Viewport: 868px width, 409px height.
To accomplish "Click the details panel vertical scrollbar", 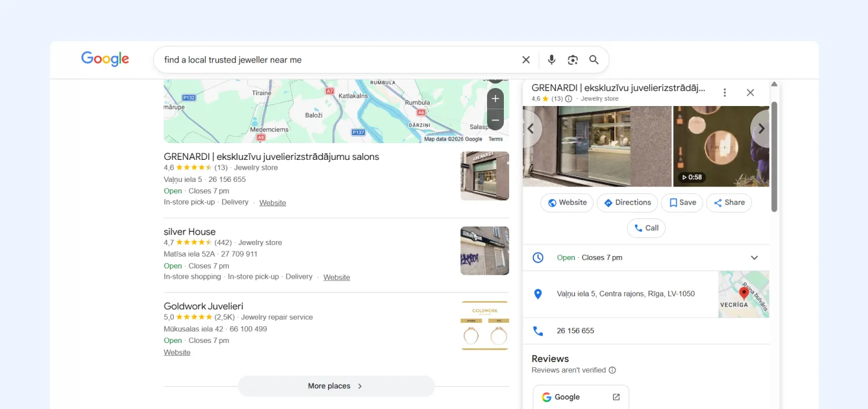I will coord(774,156).
